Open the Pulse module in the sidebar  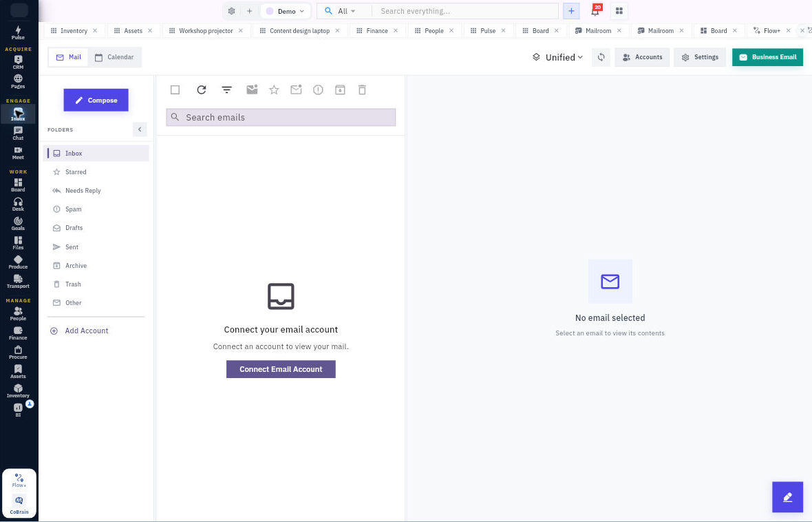[x=18, y=32]
